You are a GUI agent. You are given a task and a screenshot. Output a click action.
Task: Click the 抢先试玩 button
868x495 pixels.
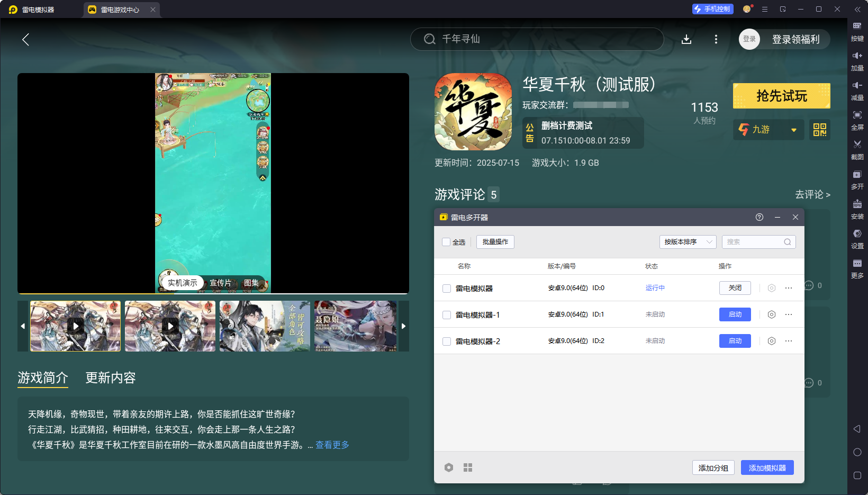click(781, 96)
